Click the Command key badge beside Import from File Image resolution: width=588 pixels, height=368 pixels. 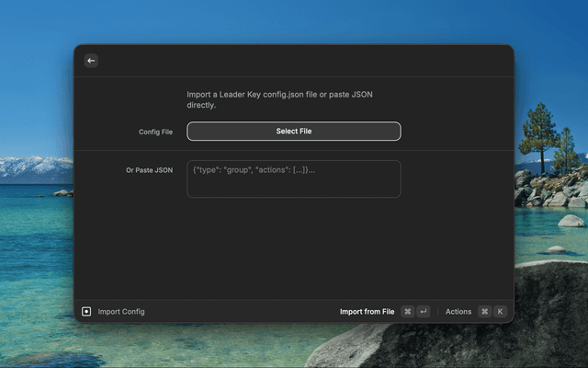click(407, 312)
